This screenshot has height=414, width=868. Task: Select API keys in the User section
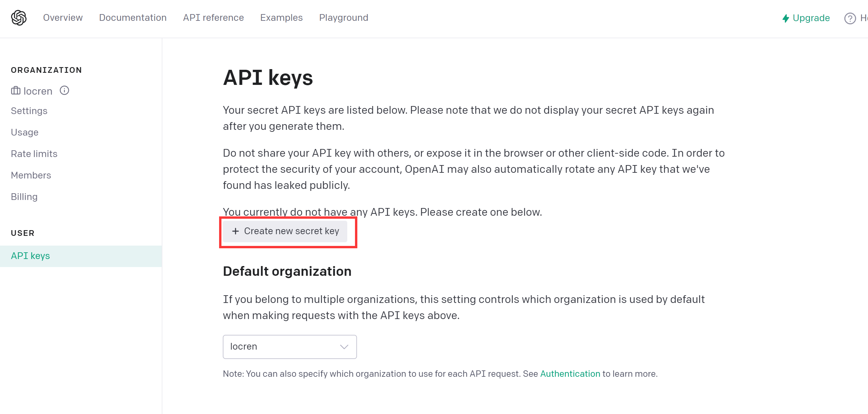(30, 256)
